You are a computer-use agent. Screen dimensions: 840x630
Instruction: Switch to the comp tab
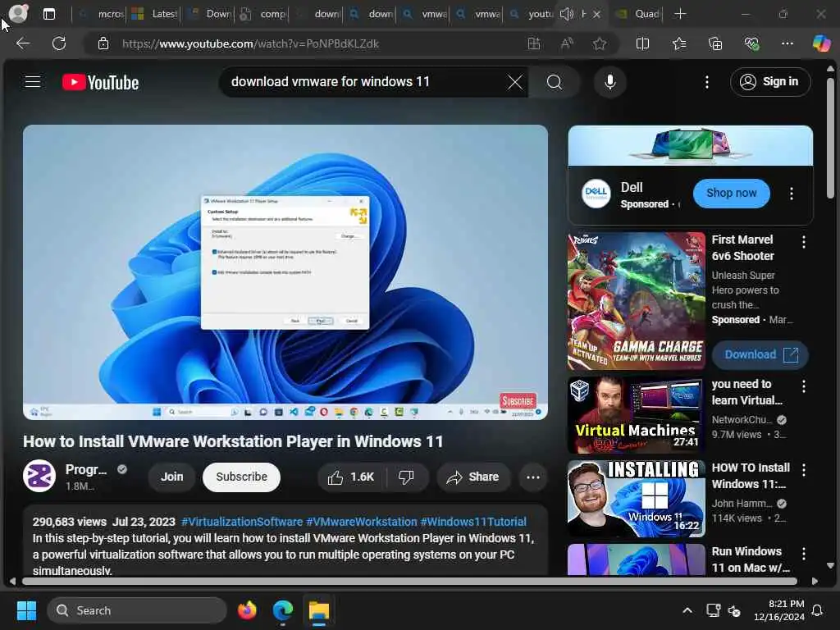262,14
